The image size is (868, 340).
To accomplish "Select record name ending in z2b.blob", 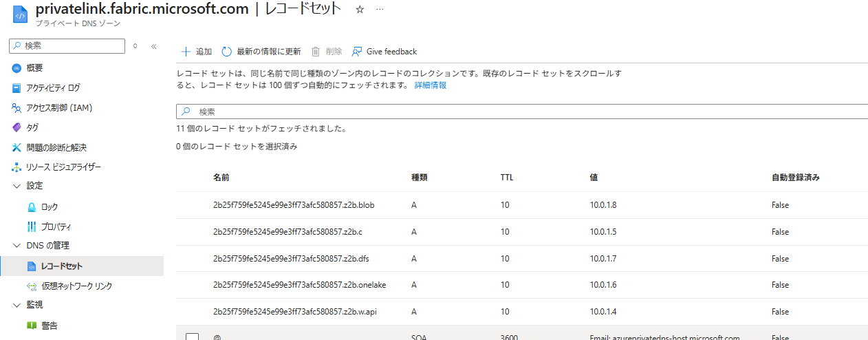I will pyautogui.click(x=294, y=205).
